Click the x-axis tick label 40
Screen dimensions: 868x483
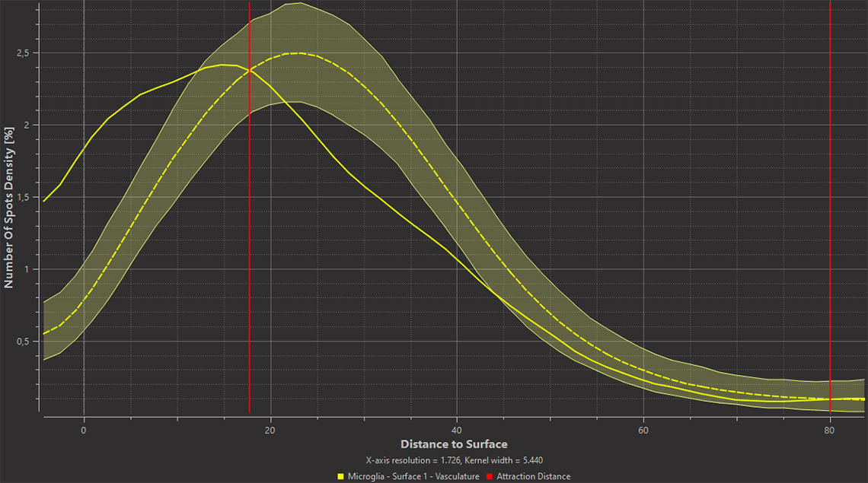(457, 431)
